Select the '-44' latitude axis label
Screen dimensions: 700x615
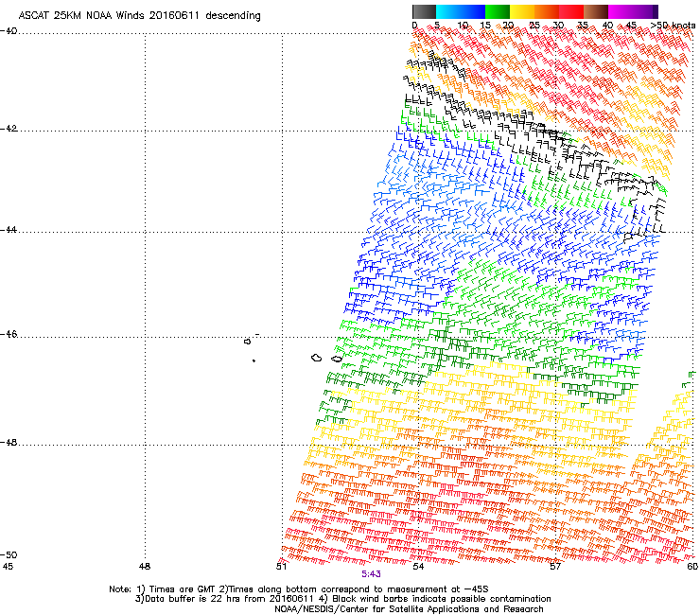pos(9,230)
